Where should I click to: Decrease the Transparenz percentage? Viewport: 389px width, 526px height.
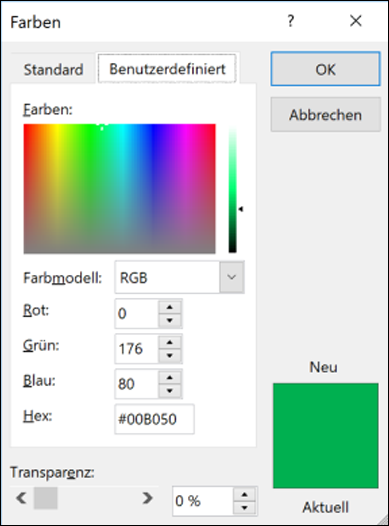[244, 508]
